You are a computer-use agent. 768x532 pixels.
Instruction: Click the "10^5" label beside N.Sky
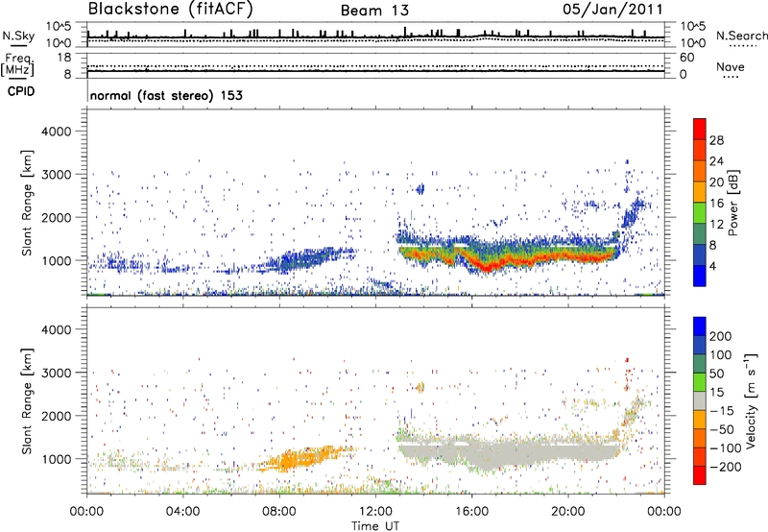pyautogui.click(x=60, y=27)
